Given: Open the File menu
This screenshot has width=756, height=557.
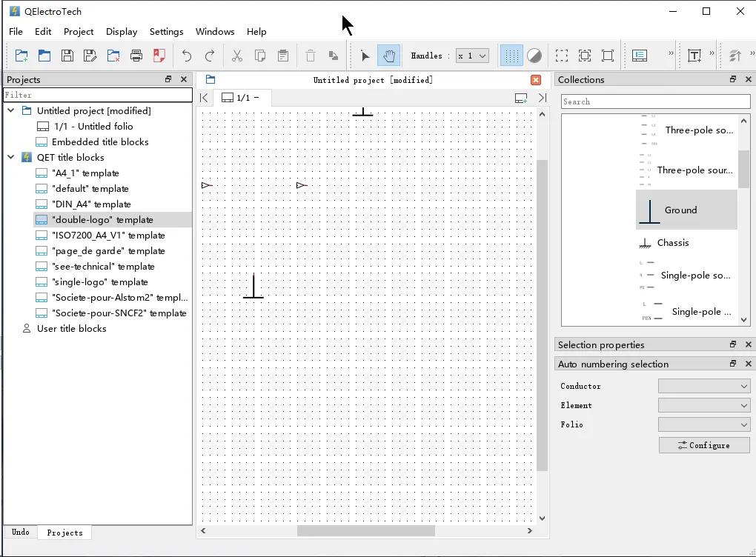Looking at the screenshot, I should click(x=16, y=32).
